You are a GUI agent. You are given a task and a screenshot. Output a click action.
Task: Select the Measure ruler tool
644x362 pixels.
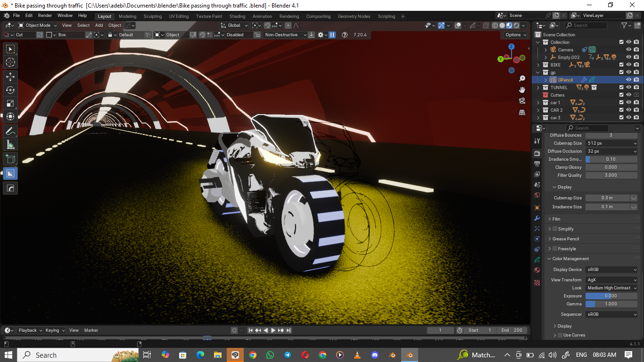click(x=10, y=145)
